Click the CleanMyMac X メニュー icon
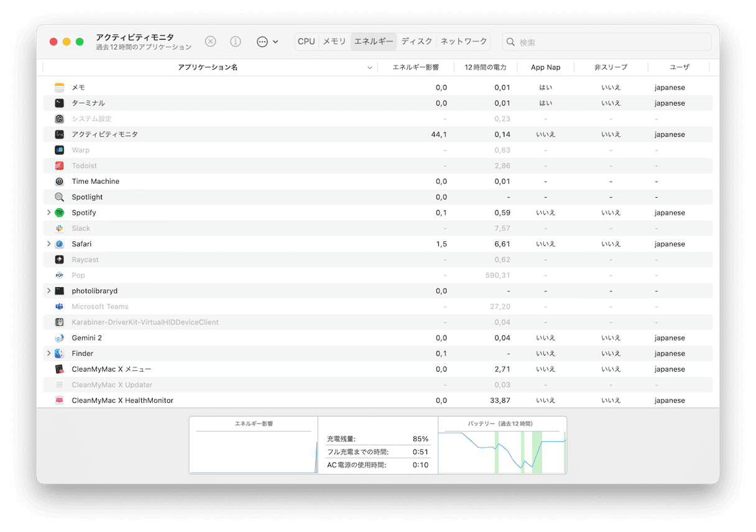The image size is (756, 532). (59, 369)
